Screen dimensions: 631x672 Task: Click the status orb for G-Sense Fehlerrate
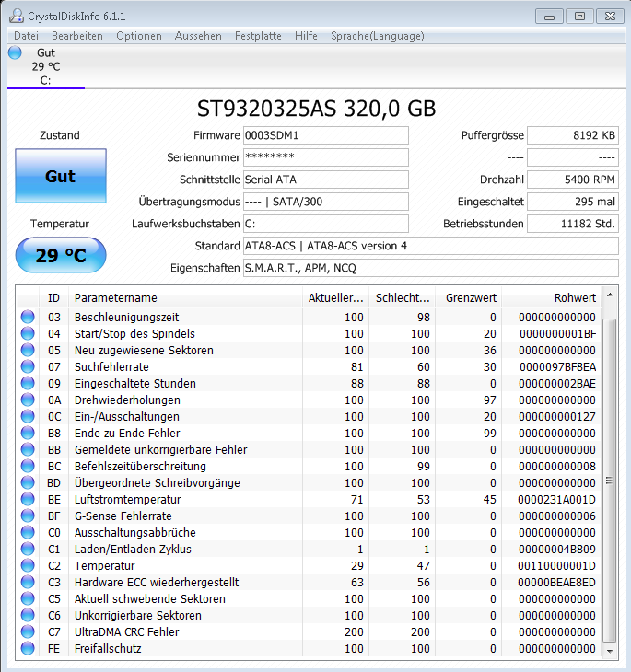tap(28, 516)
